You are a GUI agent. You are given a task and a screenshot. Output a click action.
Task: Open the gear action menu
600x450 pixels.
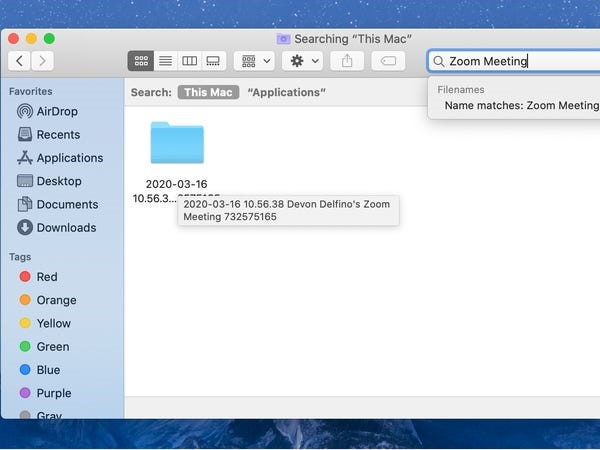303,61
